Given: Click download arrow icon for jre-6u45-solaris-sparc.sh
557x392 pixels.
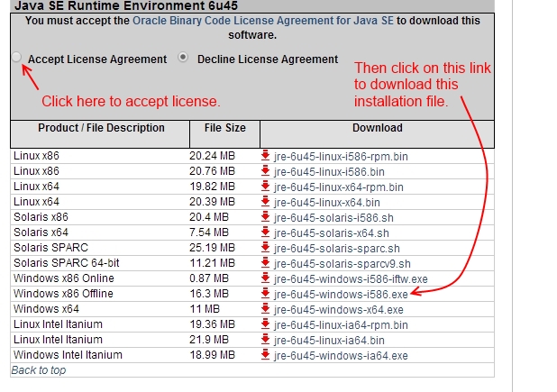Looking at the screenshot, I should (x=265, y=248).
